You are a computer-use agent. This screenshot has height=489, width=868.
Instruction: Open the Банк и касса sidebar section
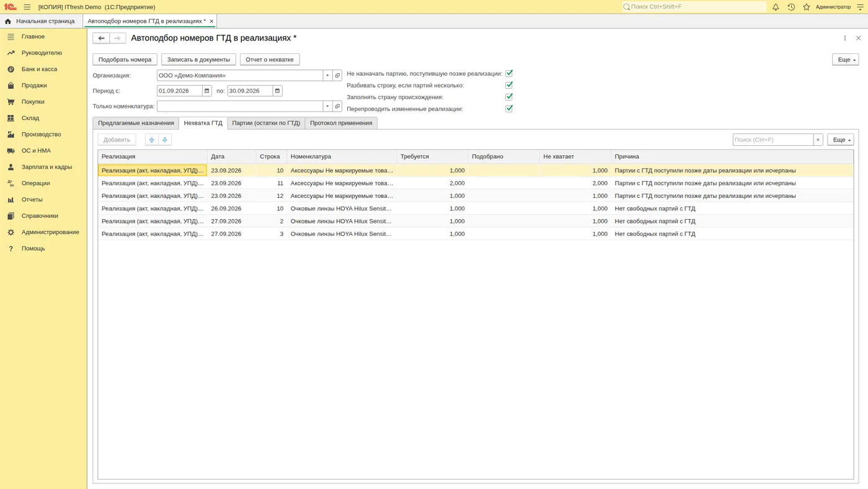pyautogui.click(x=43, y=69)
